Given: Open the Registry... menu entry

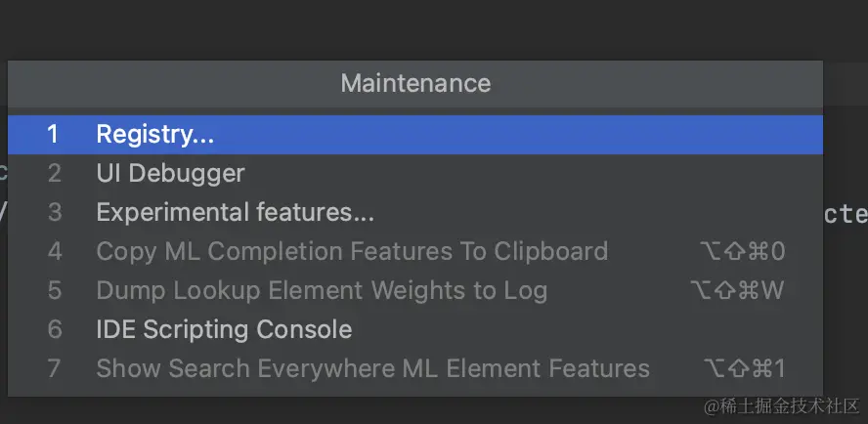Looking at the screenshot, I should pyautogui.click(x=155, y=135).
